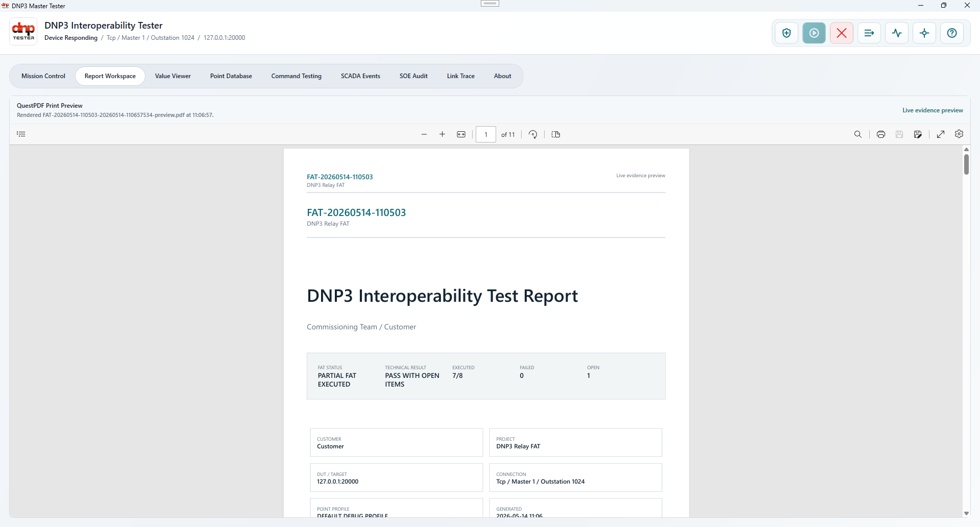Open the Link Trace tab

(461, 76)
